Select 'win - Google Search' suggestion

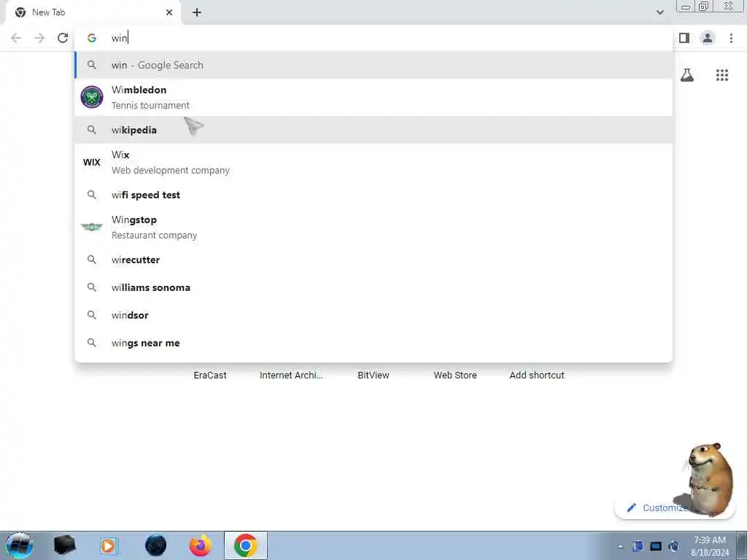373,65
